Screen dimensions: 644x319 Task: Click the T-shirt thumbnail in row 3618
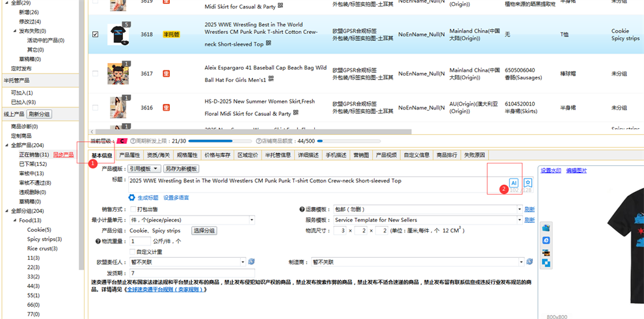(118, 35)
